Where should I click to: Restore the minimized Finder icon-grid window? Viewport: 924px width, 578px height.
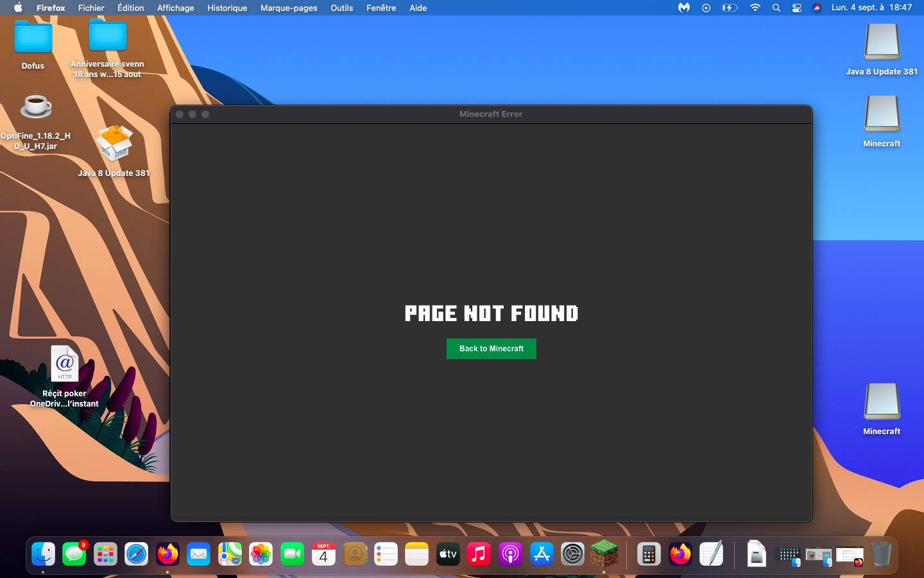[788, 556]
